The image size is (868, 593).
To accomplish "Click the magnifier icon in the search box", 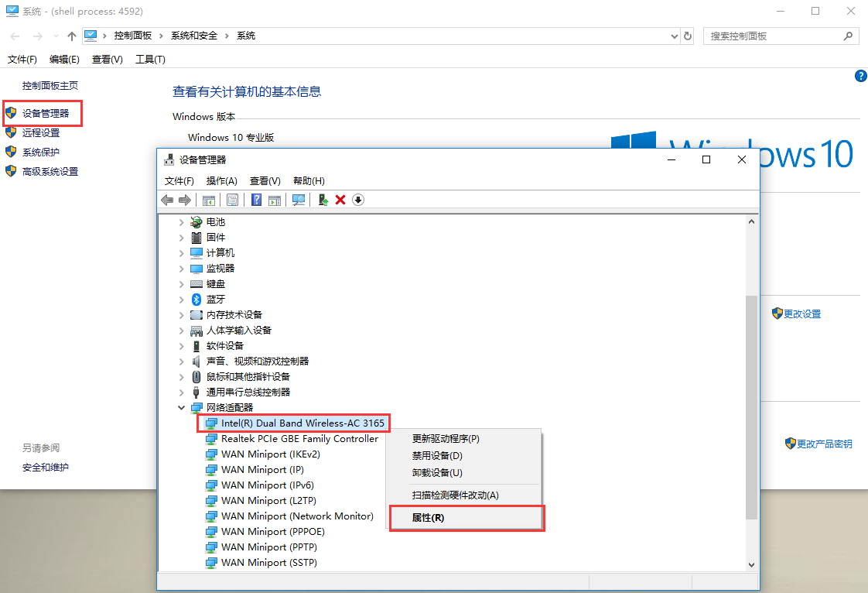I will (848, 36).
